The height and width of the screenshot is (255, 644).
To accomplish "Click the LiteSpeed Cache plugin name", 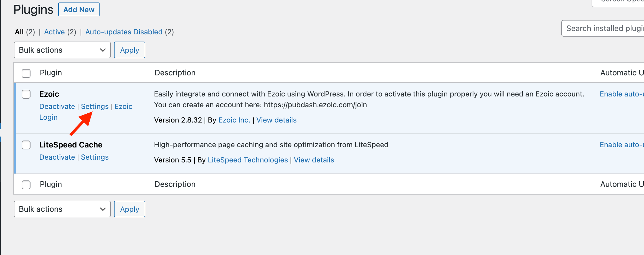I will [71, 145].
